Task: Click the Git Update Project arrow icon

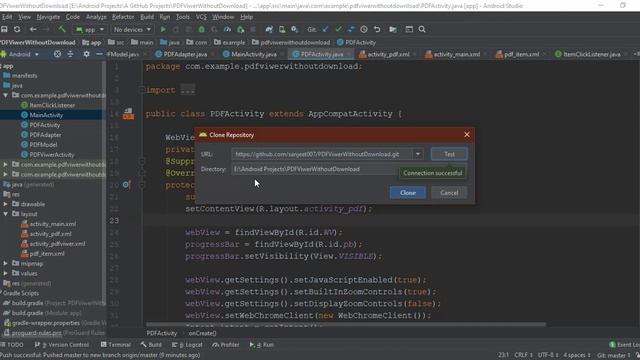Action: 325,29
